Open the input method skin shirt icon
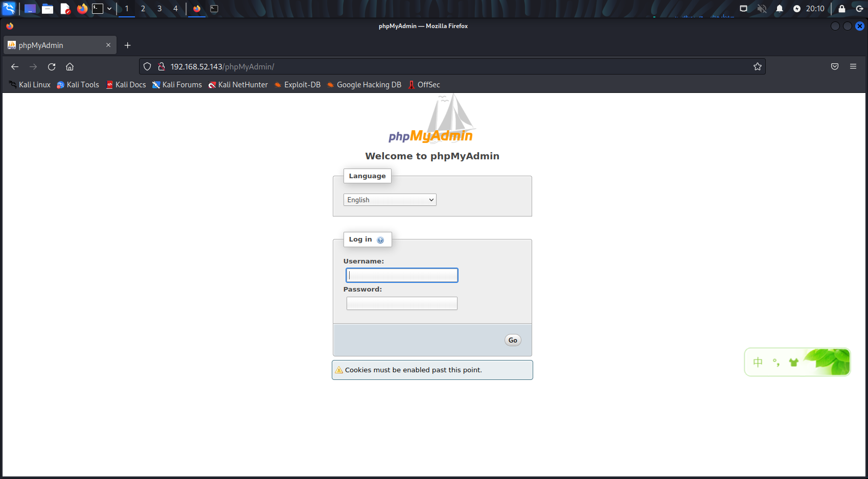 (x=794, y=362)
